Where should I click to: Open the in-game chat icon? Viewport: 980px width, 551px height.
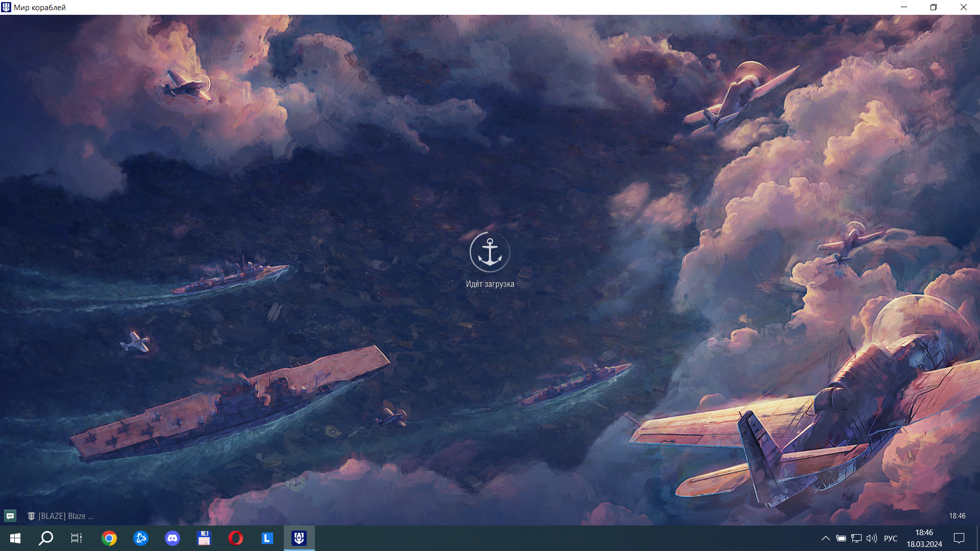click(x=10, y=516)
